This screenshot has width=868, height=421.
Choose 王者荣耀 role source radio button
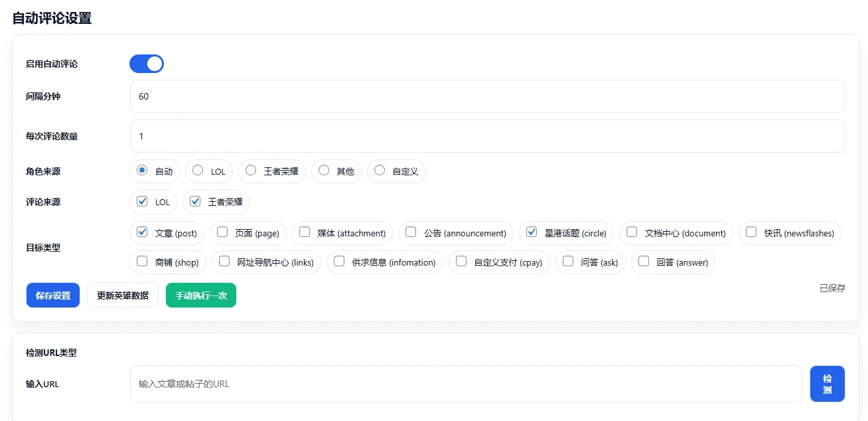[251, 171]
